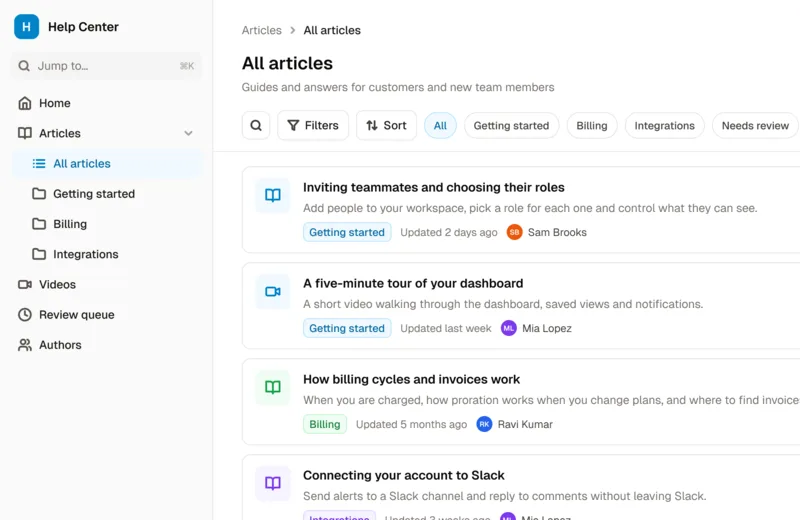This screenshot has width=800, height=520.
Task: Click Ravi Kumar's RK avatar
Action: point(484,424)
